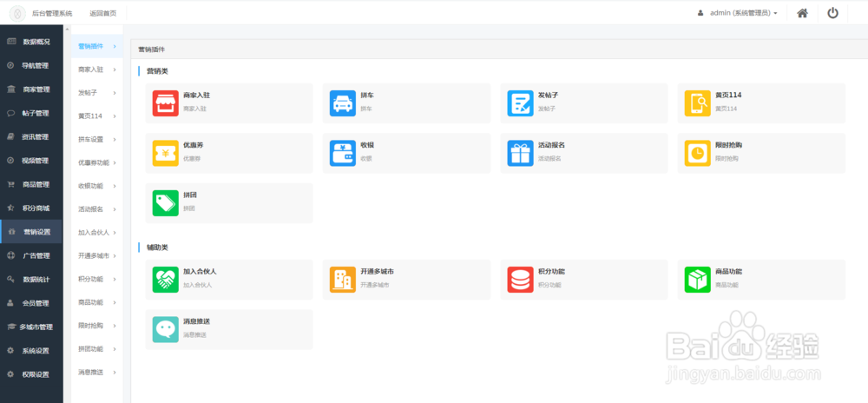Image resolution: width=868 pixels, height=403 pixels.
Task: Open the 黄页114 yellow phone search icon
Action: 698,103
